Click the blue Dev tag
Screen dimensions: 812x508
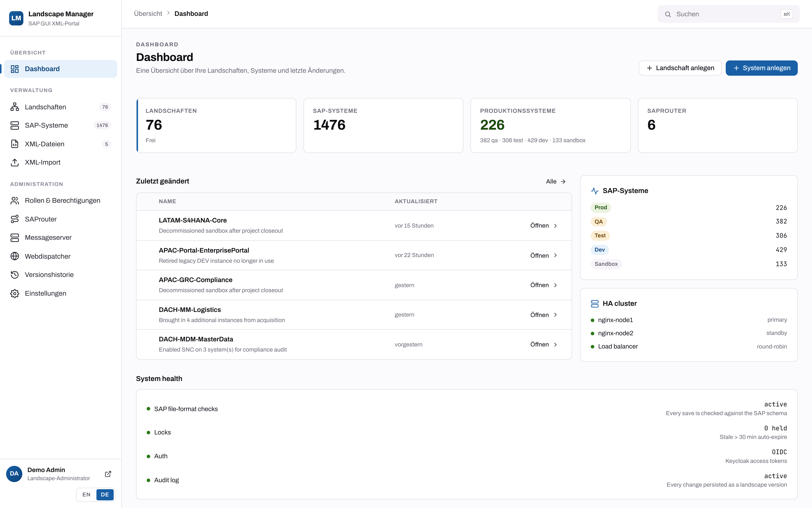coord(600,250)
